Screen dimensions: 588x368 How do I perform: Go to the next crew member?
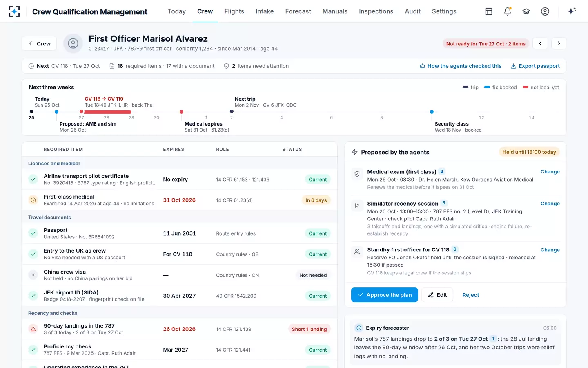click(559, 43)
